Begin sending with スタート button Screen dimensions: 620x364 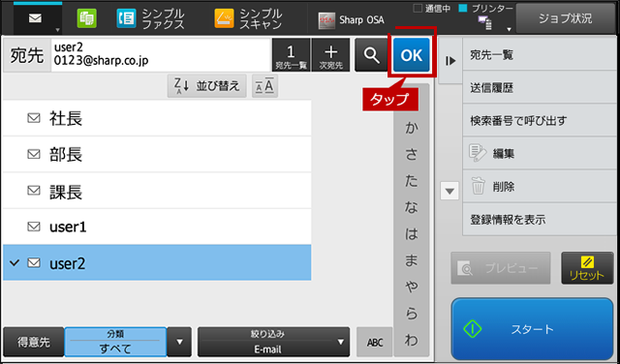click(x=532, y=329)
